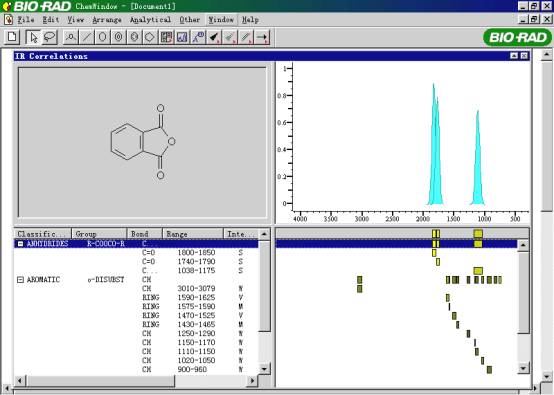Click the Bond column header
The width and height of the screenshot is (554, 395).
(x=144, y=234)
